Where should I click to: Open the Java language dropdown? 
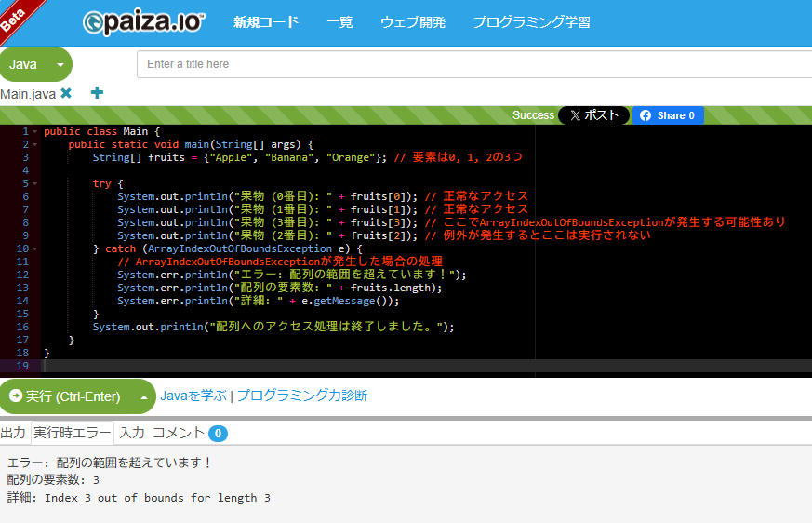click(35, 64)
